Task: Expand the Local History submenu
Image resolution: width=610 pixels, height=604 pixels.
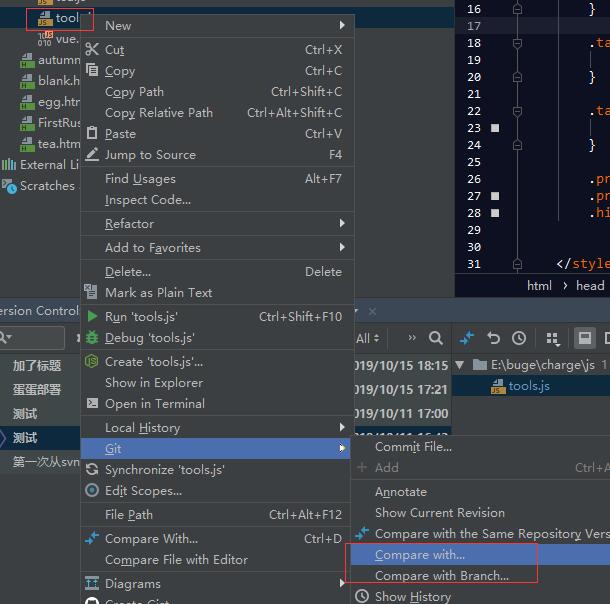Action: [342, 427]
